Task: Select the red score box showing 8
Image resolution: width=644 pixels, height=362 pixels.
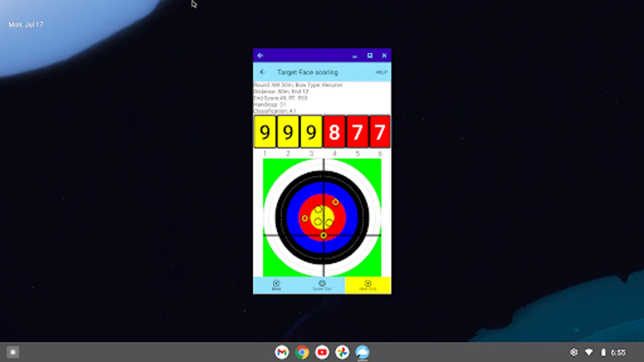Action: 334,132
